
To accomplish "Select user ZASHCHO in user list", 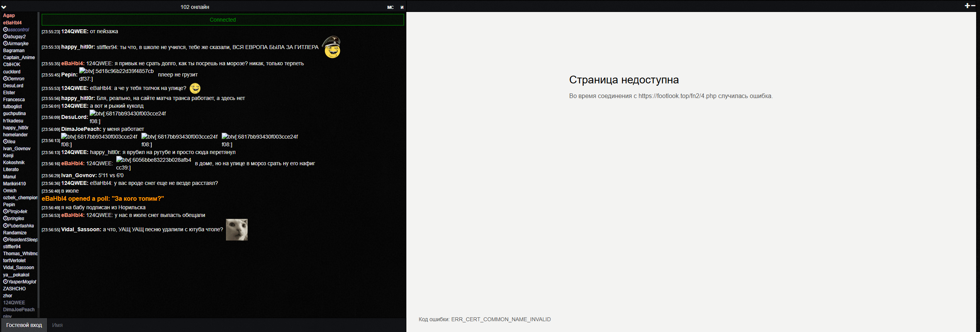I will tap(14, 289).
